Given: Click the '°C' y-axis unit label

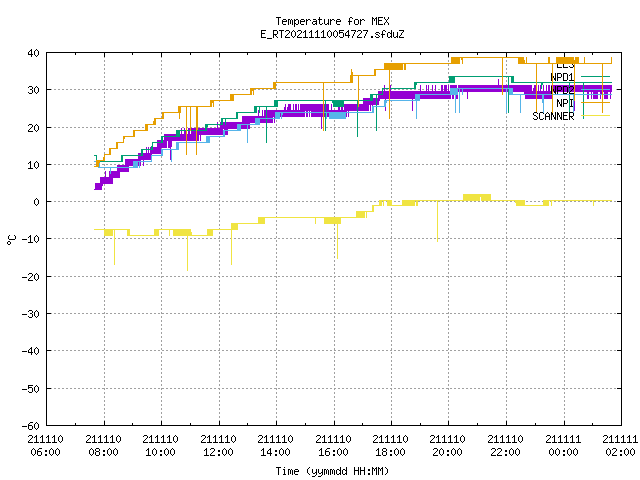Looking at the screenshot, I should (x=11, y=240).
